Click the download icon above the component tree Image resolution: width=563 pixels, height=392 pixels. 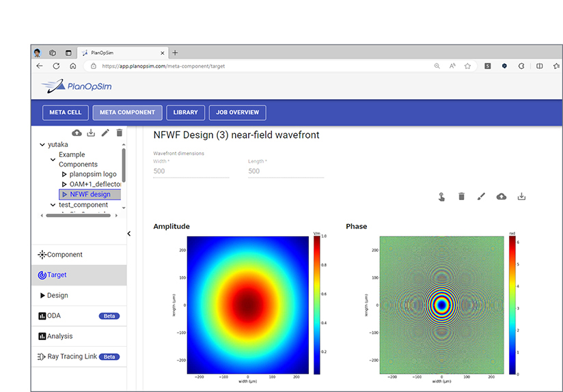click(x=91, y=132)
